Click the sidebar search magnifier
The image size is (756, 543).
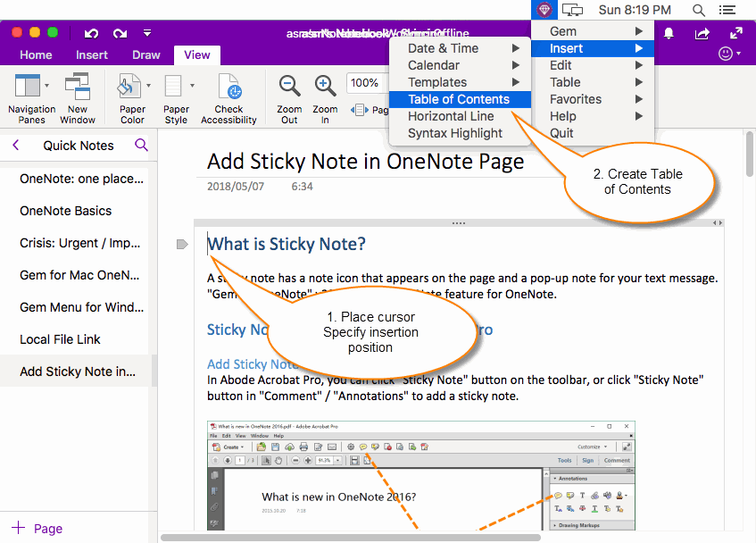coord(141,145)
